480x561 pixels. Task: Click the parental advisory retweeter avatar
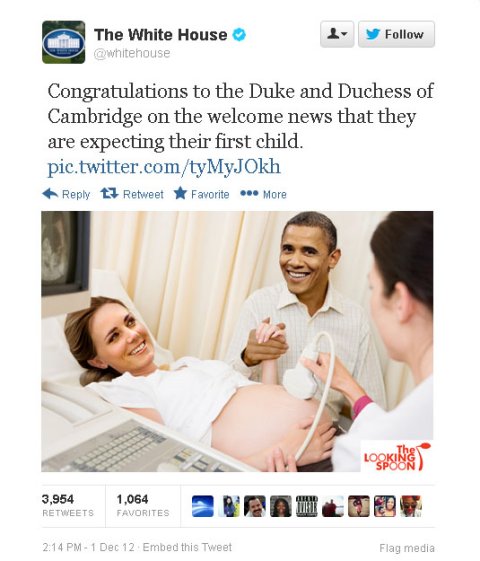click(x=307, y=506)
